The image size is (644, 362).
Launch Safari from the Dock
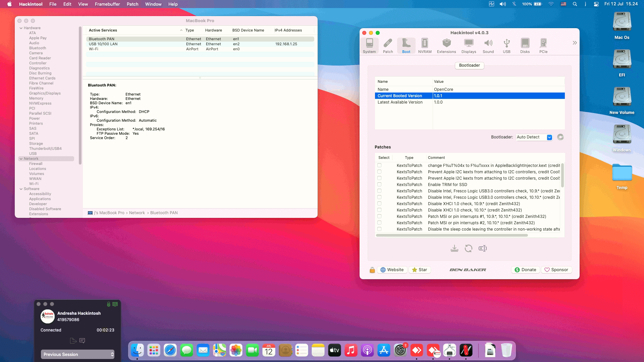coord(170,351)
